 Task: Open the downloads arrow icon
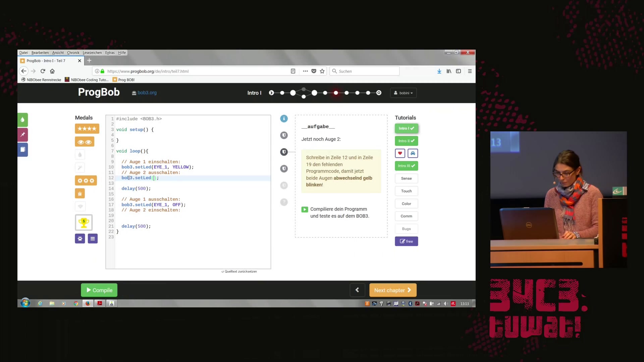(439, 71)
